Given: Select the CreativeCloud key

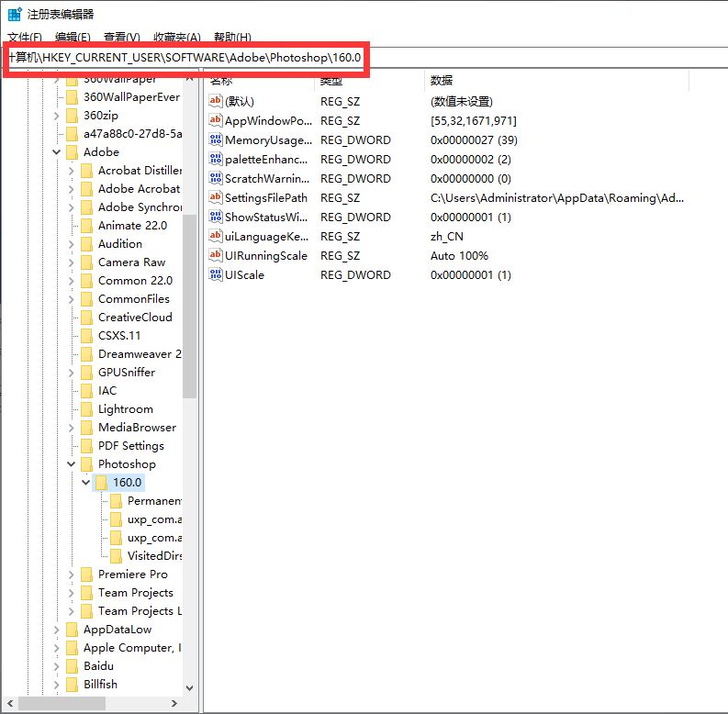Looking at the screenshot, I should 135,318.
